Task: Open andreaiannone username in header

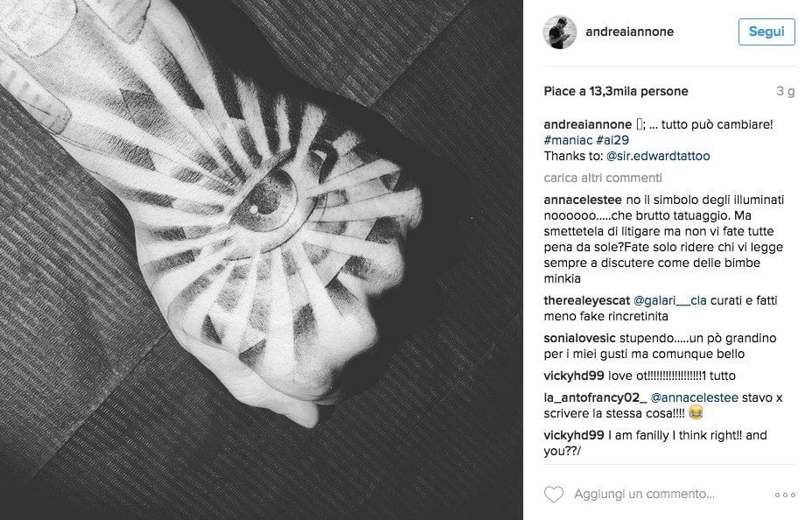Action: (x=630, y=32)
